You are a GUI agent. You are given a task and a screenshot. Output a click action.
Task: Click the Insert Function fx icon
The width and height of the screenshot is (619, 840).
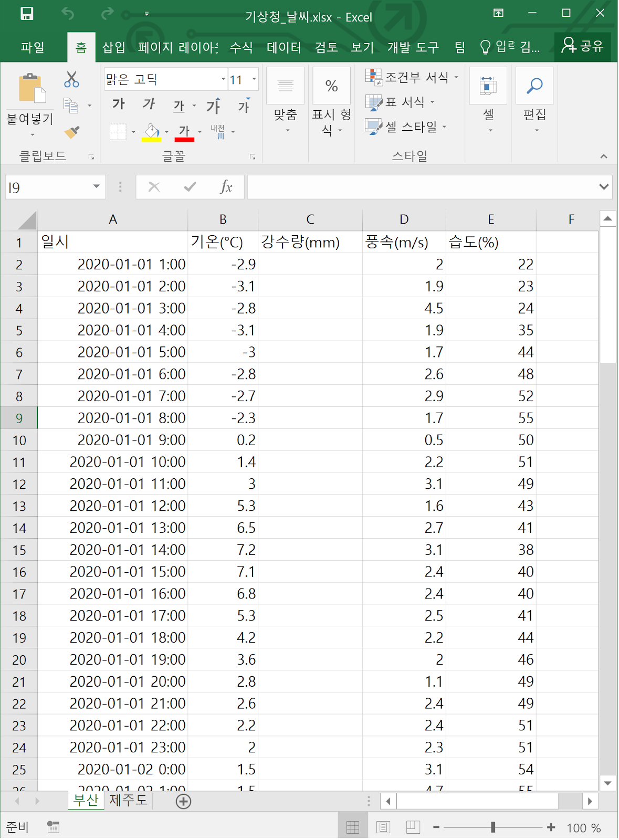coord(226,187)
